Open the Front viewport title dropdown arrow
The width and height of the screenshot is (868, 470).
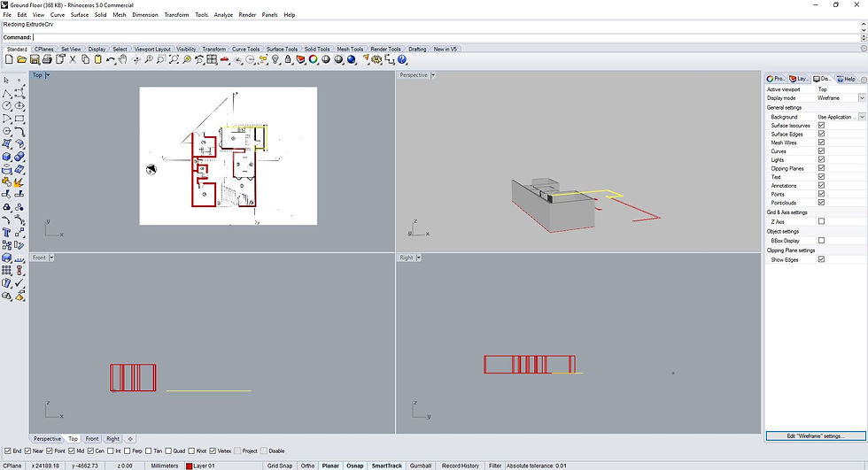pos(51,258)
